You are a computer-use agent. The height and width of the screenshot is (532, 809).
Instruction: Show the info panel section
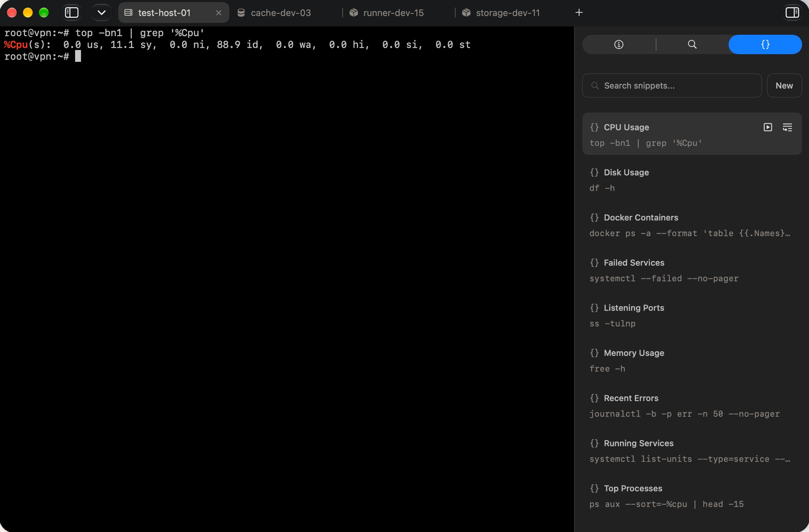tap(618, 44)
